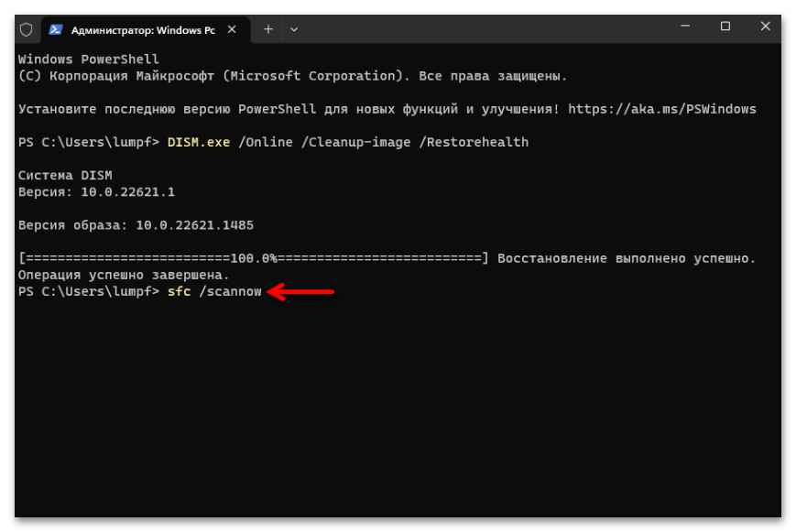This screenshot has height=532, width=796.
Task: Click the /Restorehealth argument text
Action: (474, 142)
